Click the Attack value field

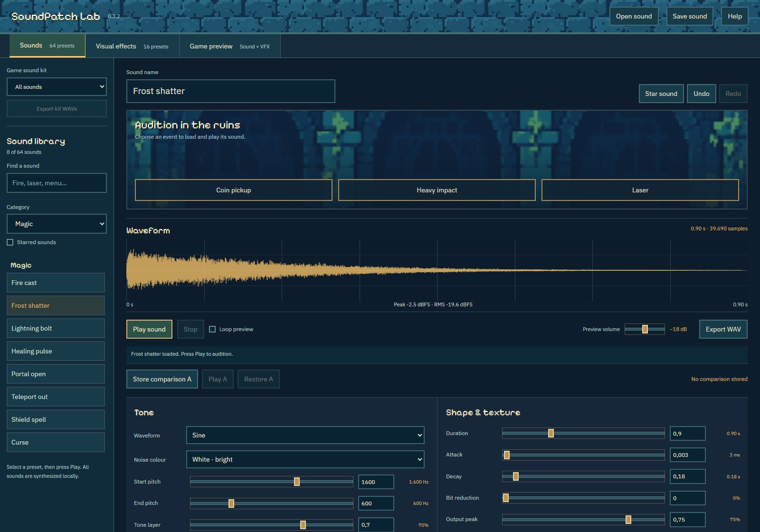point(688,455)
